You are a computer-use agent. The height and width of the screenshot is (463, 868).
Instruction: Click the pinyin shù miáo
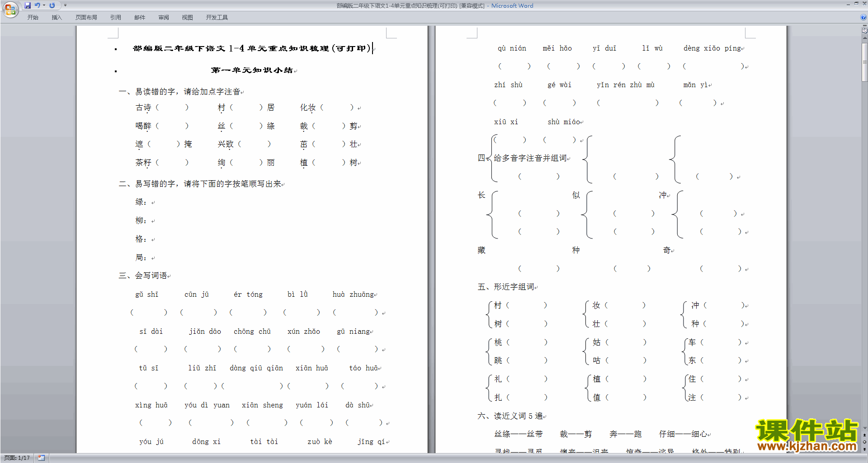564,122
